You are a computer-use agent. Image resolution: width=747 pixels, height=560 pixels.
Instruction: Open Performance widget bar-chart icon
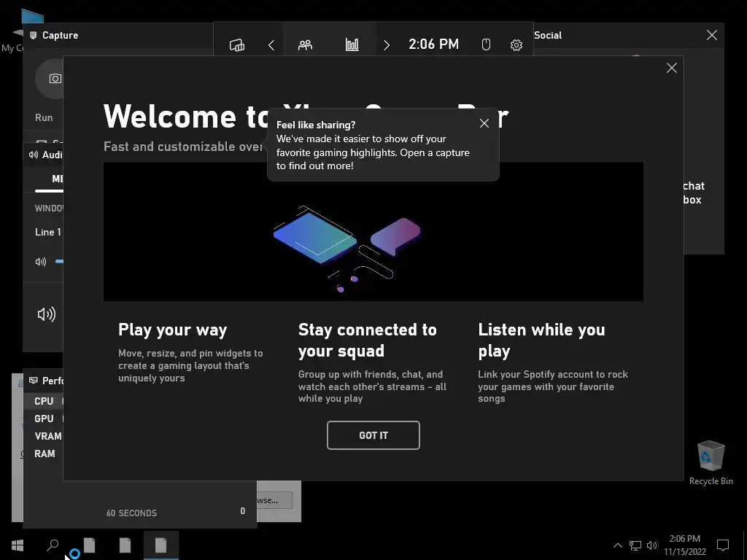pos(352,44)
